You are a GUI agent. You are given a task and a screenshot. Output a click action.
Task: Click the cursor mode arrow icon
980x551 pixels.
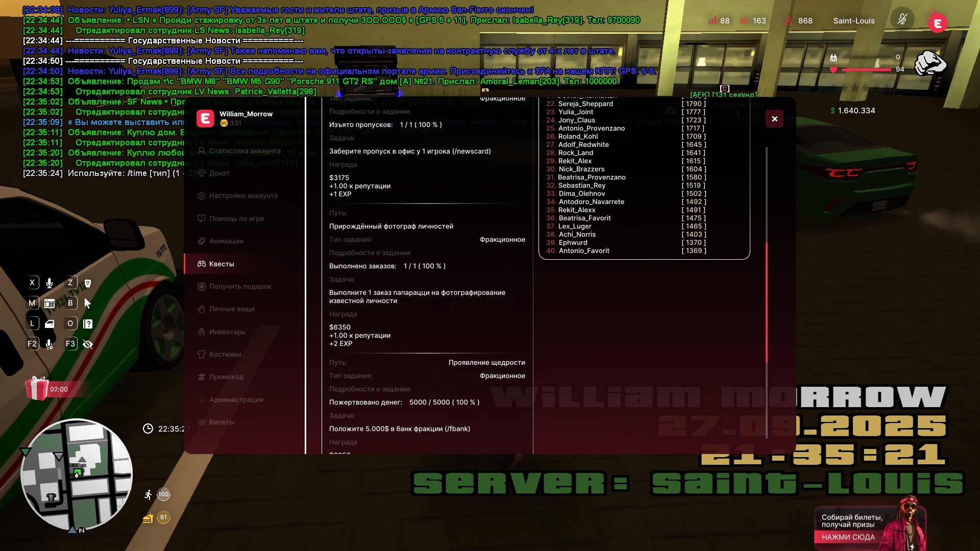[x=88, y=304]
